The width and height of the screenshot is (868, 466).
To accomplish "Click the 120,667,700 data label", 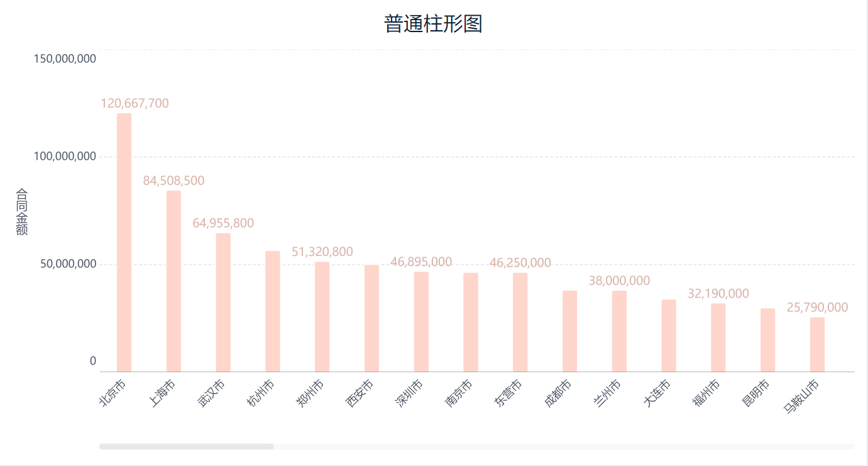I will (135, 103).
